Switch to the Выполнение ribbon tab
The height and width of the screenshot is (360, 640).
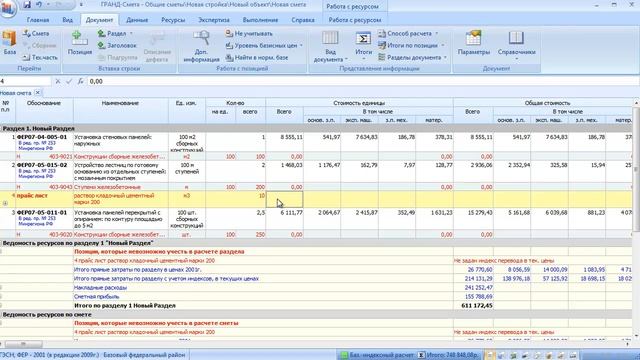[x=260, y=20]
